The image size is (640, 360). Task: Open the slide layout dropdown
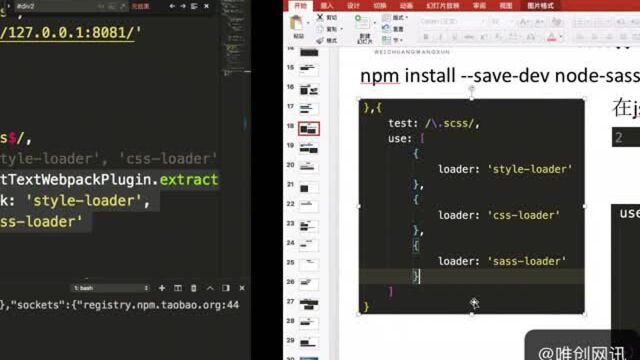pyautogui.click(x=394, y=17)
